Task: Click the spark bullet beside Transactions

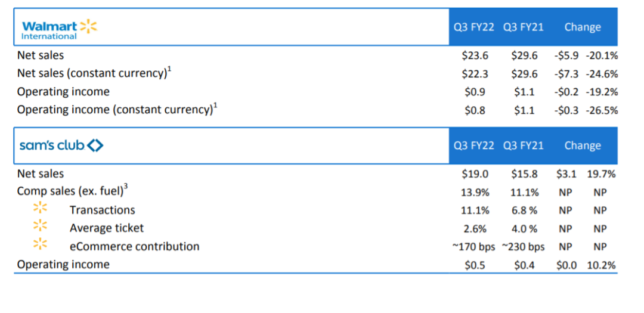Action: coord(41,208)
